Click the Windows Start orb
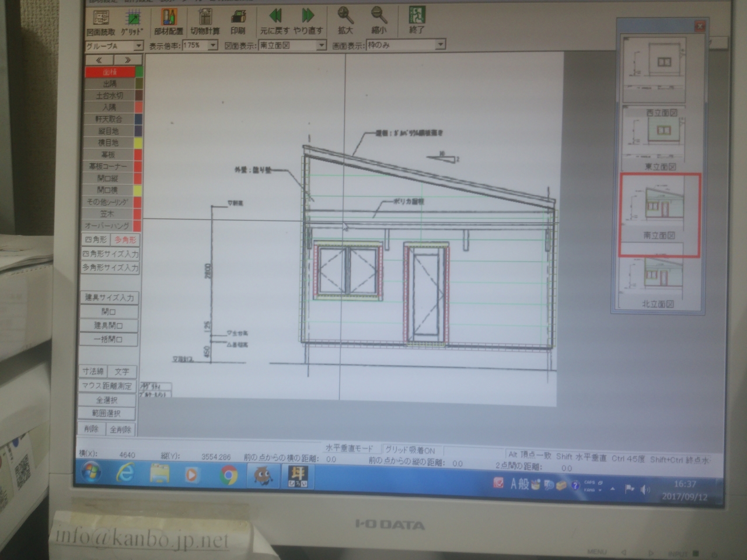Screen dimensions: 747x560 [90, 473]
